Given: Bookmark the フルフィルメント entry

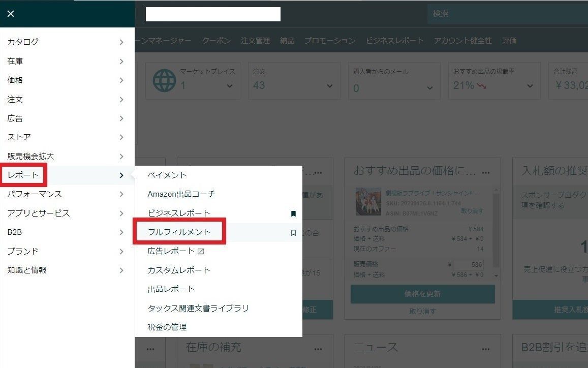Looking at the screenshot, I should (x=293, y=233).
